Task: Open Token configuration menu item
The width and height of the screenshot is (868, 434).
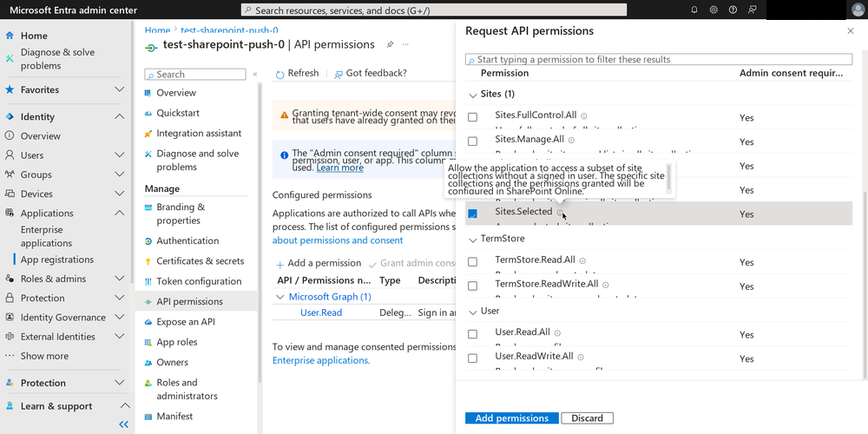Action: [x=197, y=281]
